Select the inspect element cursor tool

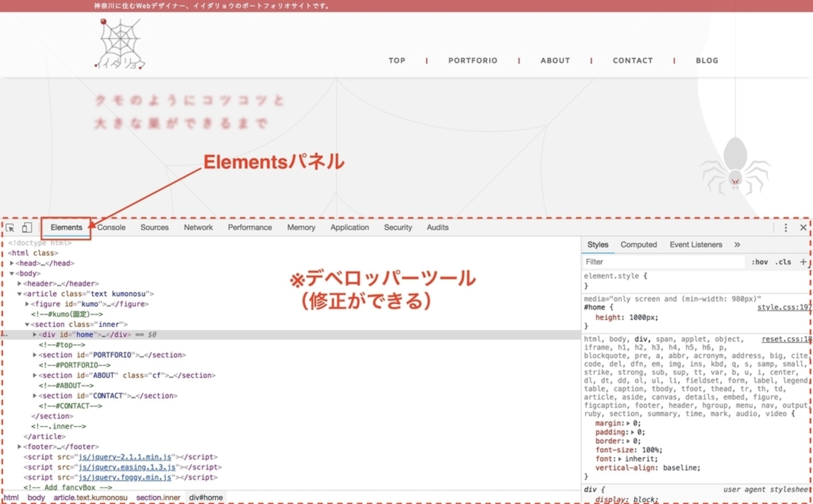pos(10,227)
